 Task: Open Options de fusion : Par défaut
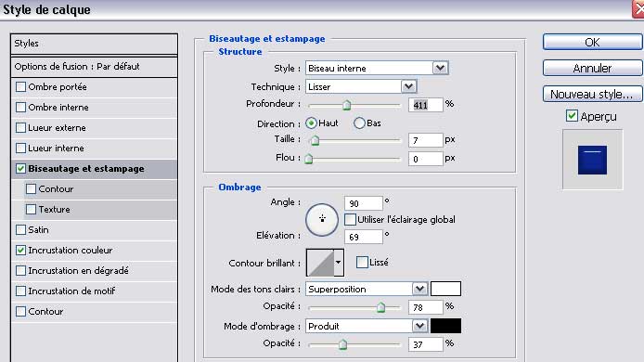(94, 67)
